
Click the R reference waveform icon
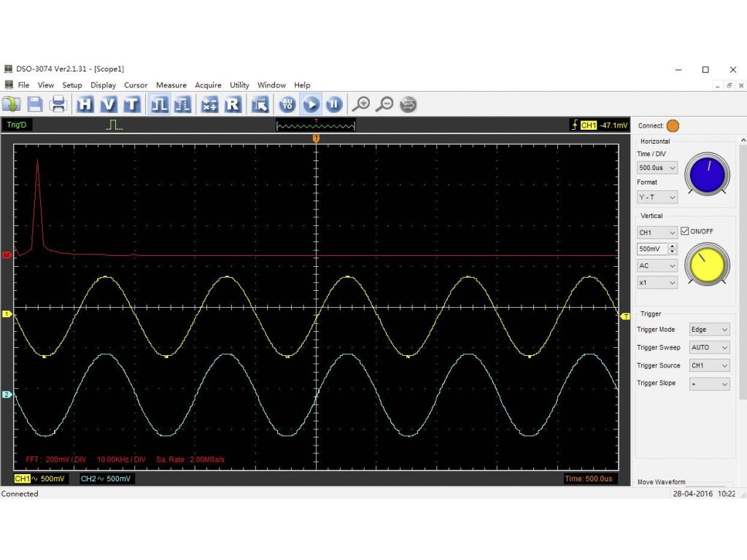[233, 104]
